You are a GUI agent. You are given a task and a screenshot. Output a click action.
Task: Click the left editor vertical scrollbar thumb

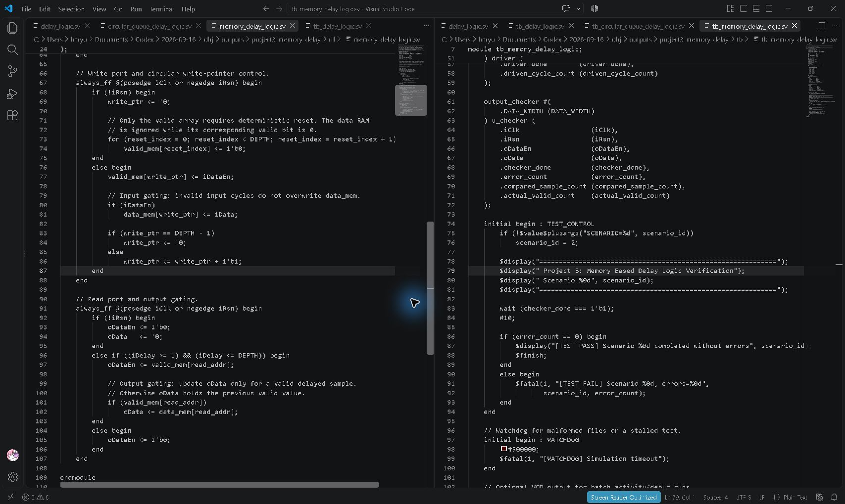tap(430, 288)
